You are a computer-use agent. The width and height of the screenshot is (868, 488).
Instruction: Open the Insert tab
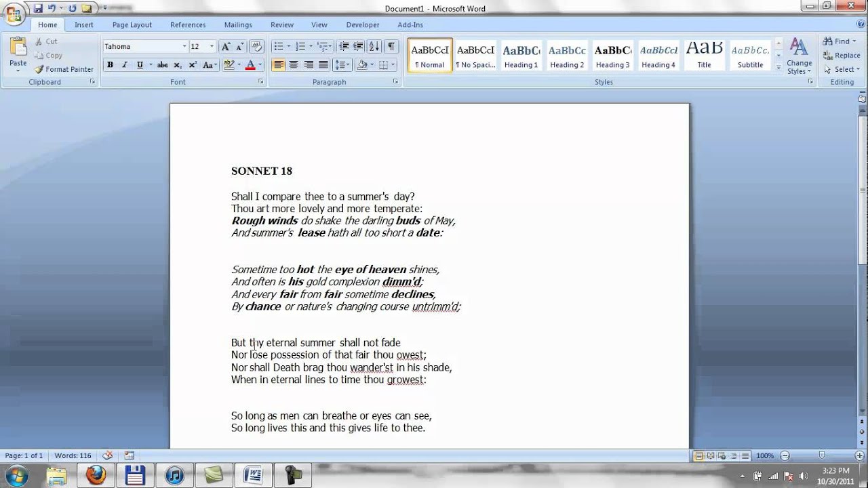click(84, 24)
